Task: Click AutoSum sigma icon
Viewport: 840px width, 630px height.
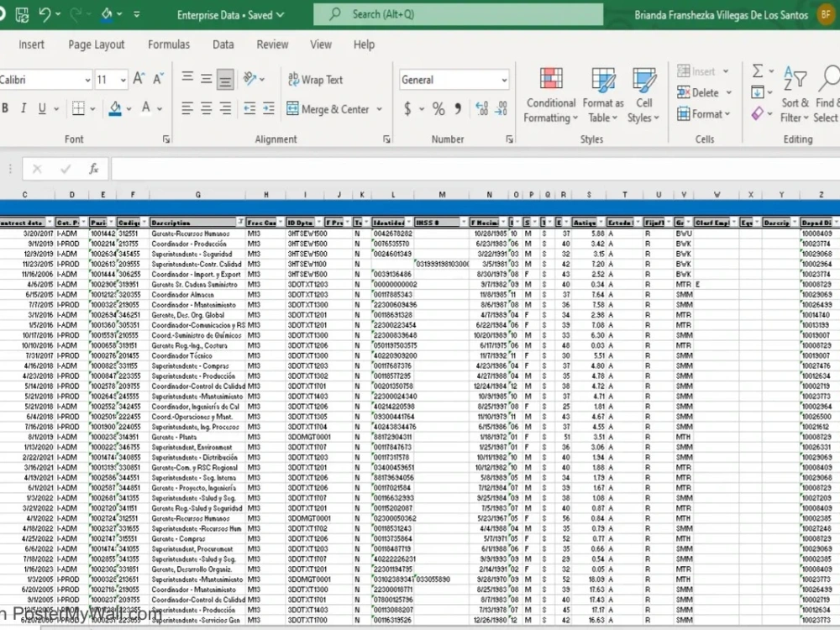Action: click(758, 71)
